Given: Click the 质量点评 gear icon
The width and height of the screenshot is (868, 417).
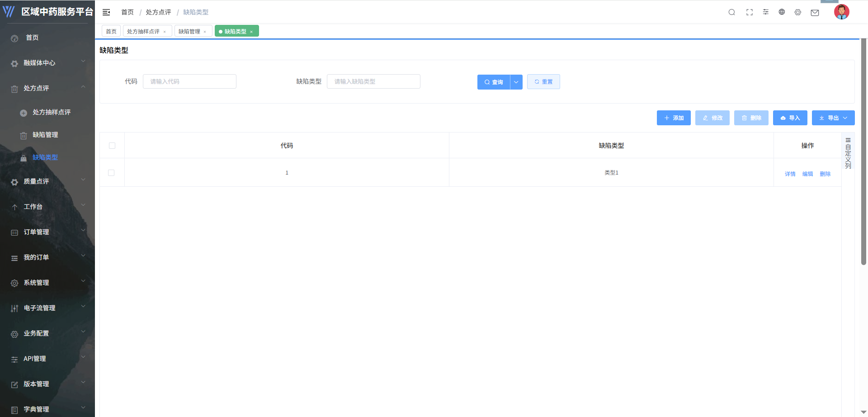Looking at the screenshot, I should (x=14, y=182).
